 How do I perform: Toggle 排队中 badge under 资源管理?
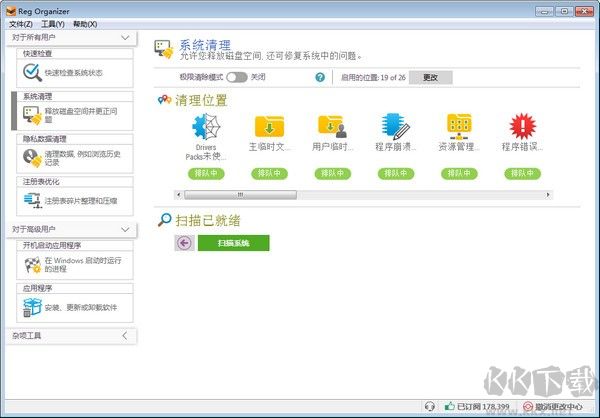point(459,173)
